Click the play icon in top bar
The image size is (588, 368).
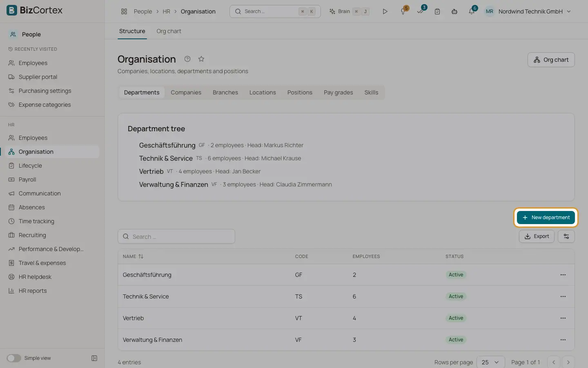[385, 11]
